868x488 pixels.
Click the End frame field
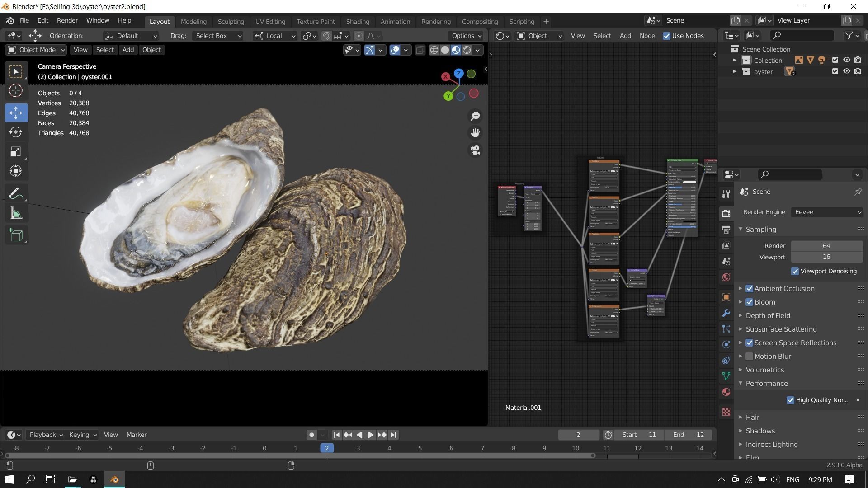(689, 435)
